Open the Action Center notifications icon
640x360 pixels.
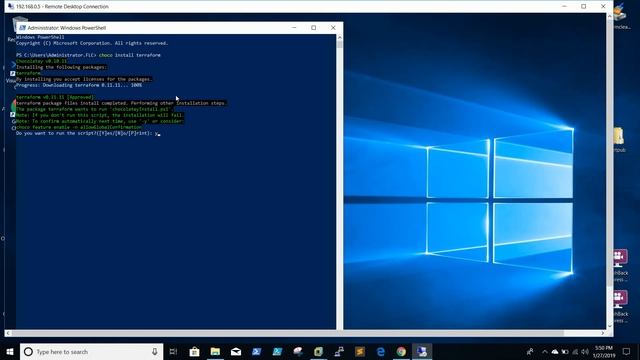[627, 351]
